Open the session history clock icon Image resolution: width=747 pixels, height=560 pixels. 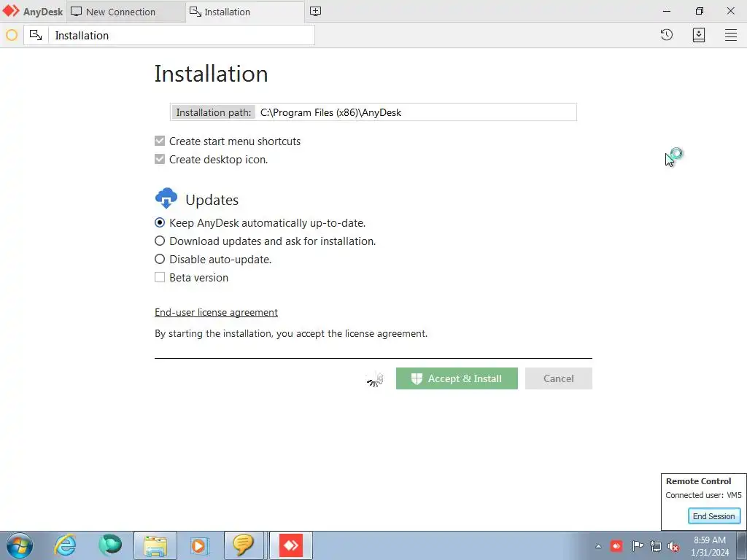tap(667, 35)
